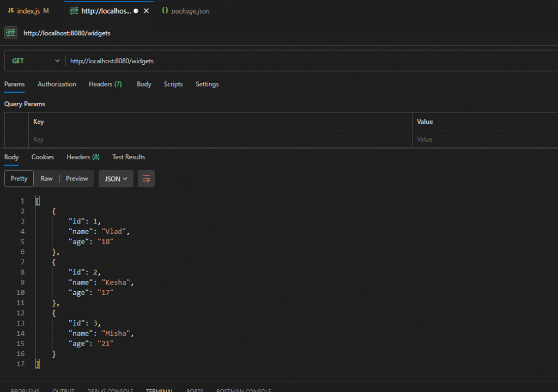
Task: Click the braces icon on package.json tab
Action: tap(165, 11)
